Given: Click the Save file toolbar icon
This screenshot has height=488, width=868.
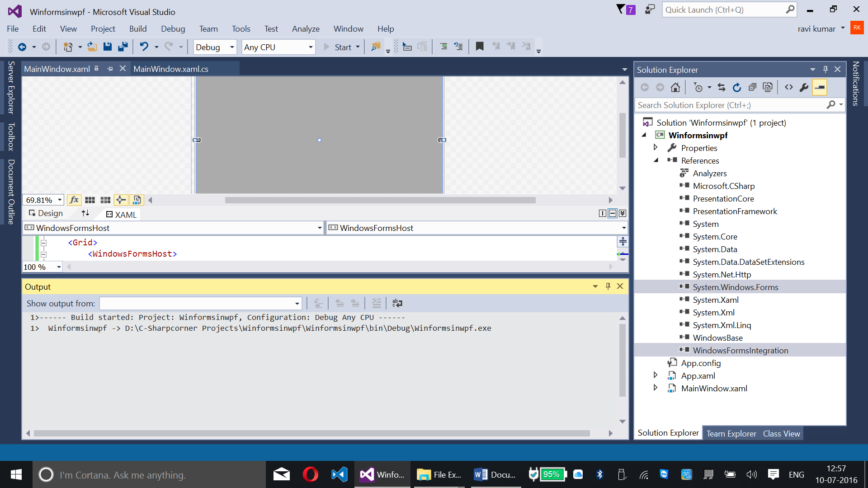Looking at the screenshot, I should 107,47.
